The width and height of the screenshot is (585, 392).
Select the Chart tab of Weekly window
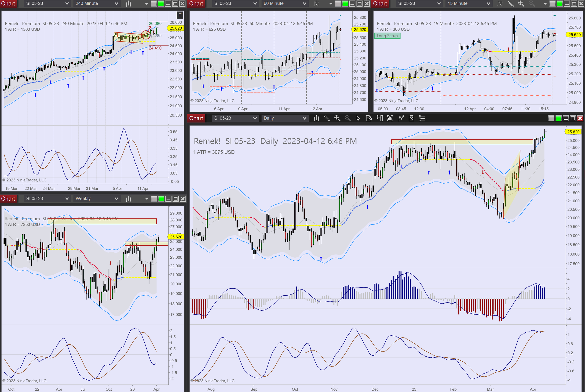[x=8, y=199]
